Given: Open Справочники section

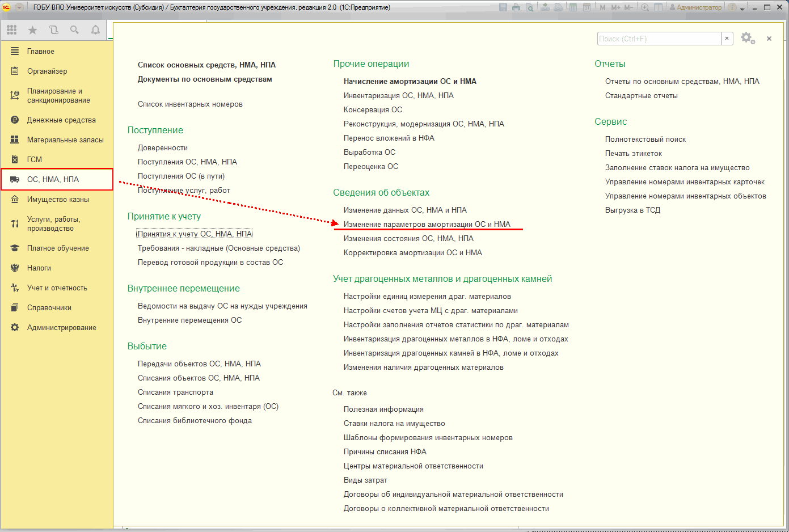Looking at the screenshot, I should click(57, 307).
